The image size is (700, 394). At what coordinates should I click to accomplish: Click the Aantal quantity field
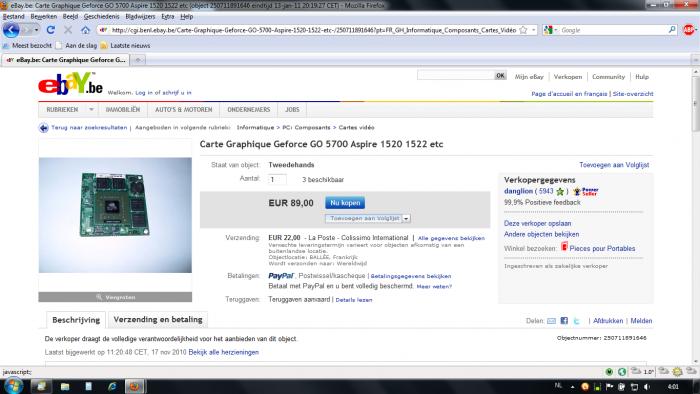pyautogui.click(x=277, y=179)
